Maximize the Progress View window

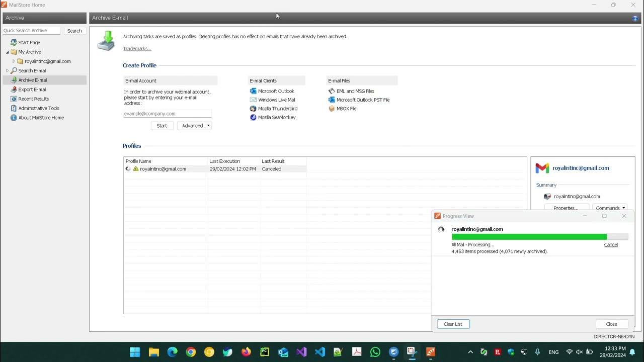(604, 216)
